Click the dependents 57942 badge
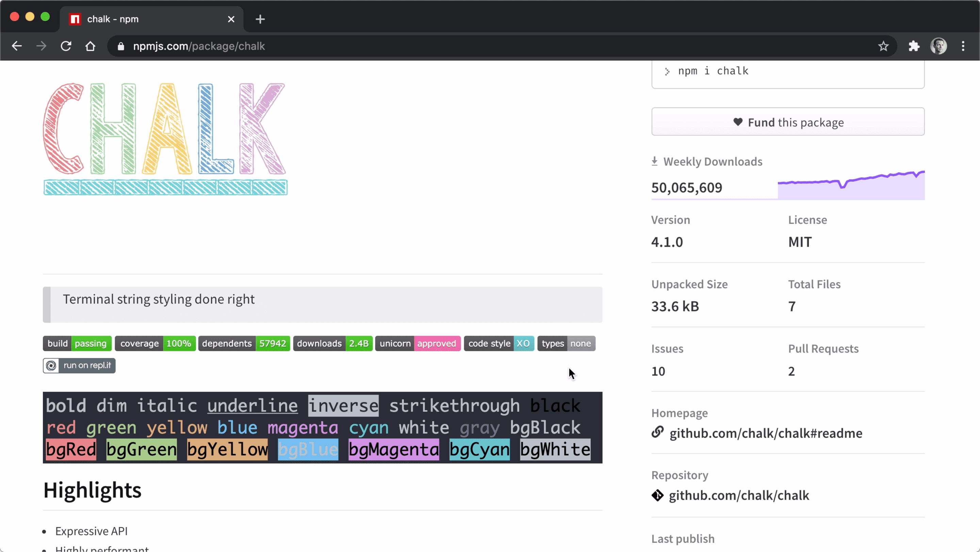Viewport: 980px width, 552px height. (x=244, y=343)
